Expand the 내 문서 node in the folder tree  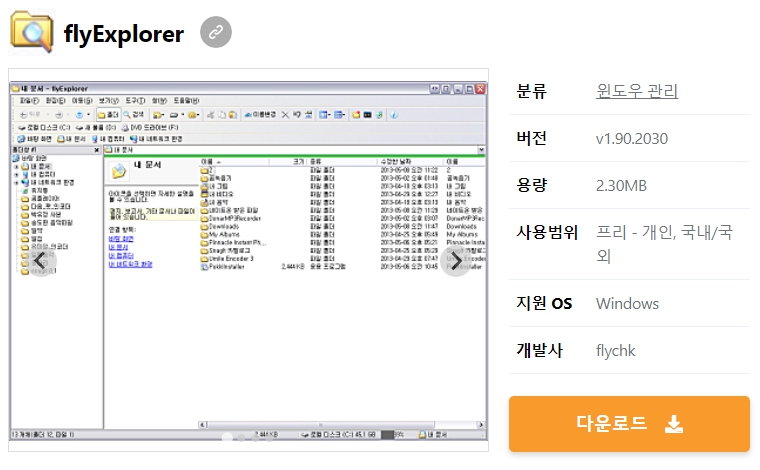click(16, 166)
